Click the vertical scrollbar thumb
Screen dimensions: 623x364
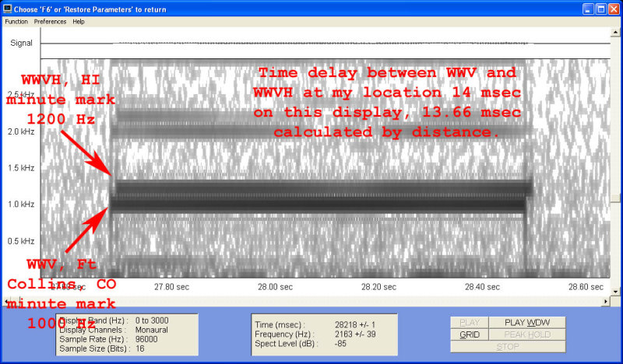point(615,198)
